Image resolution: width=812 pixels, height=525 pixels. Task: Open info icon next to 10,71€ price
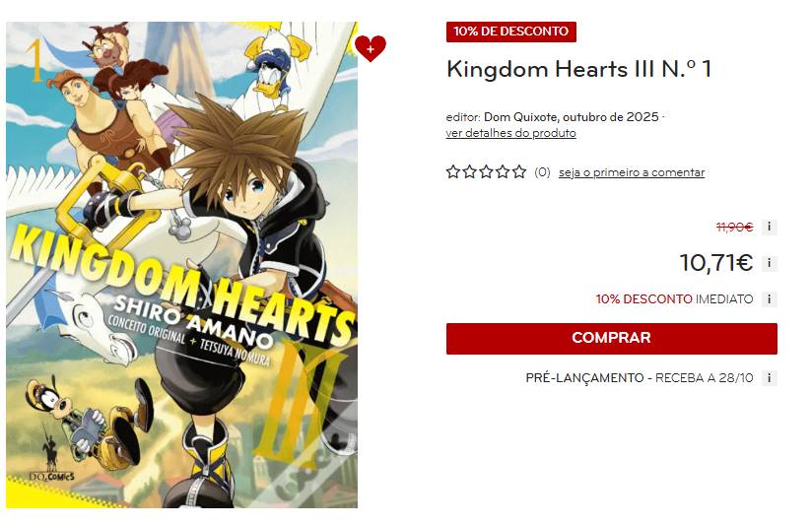tap(769, 263)
